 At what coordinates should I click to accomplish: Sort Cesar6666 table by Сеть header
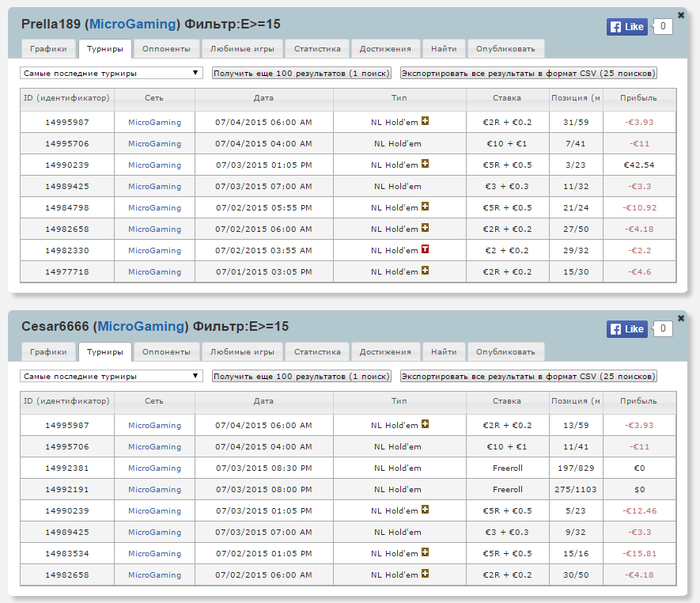coord(154,401)
